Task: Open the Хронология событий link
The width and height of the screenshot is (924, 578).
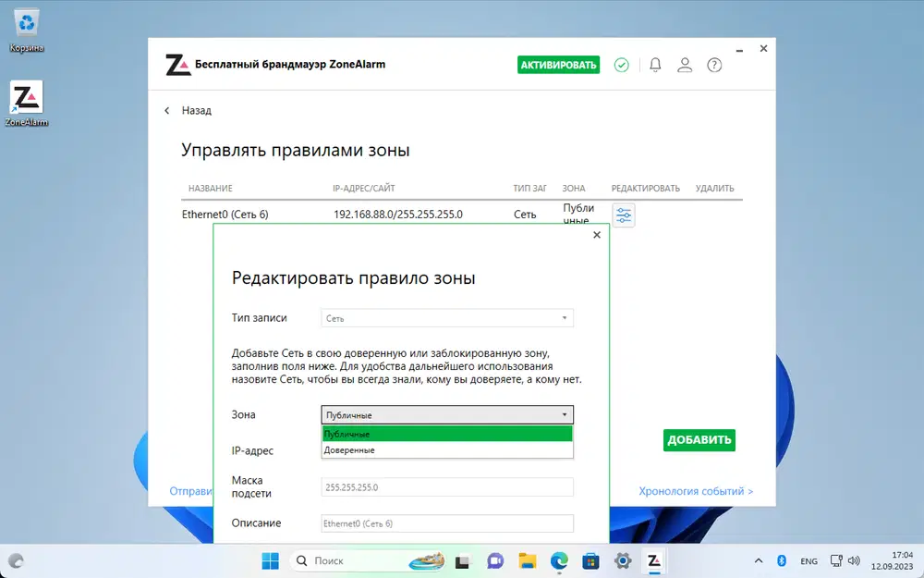Action: (696, 491)
